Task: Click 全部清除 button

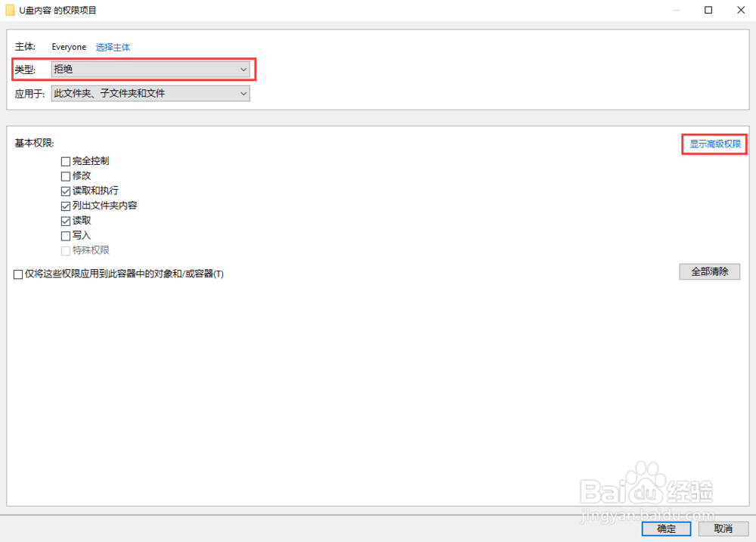Action: pyautogui.click(x=709, y=271)
